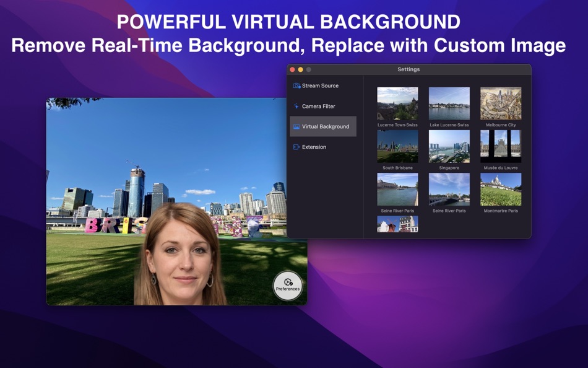Viewport: 588px width, 368px height.
Task: Apply the South Brisbane background thumbnail
Action: tap(397, 146)
